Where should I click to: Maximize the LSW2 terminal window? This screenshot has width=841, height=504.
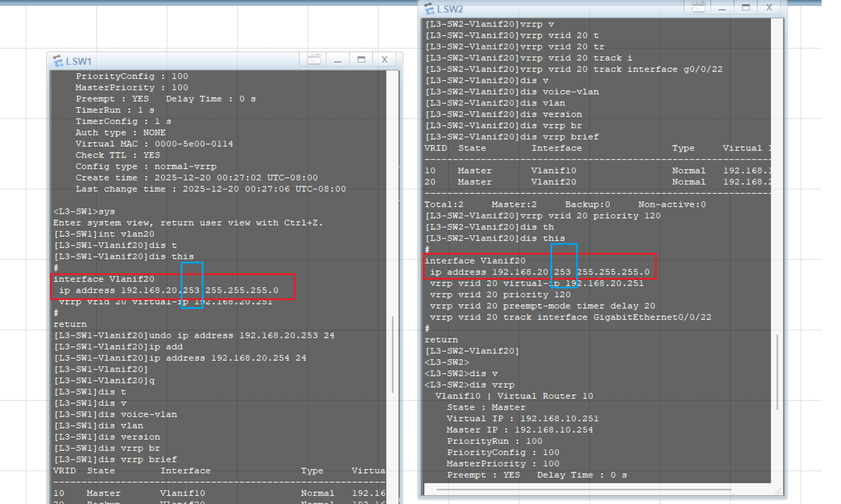746,7
